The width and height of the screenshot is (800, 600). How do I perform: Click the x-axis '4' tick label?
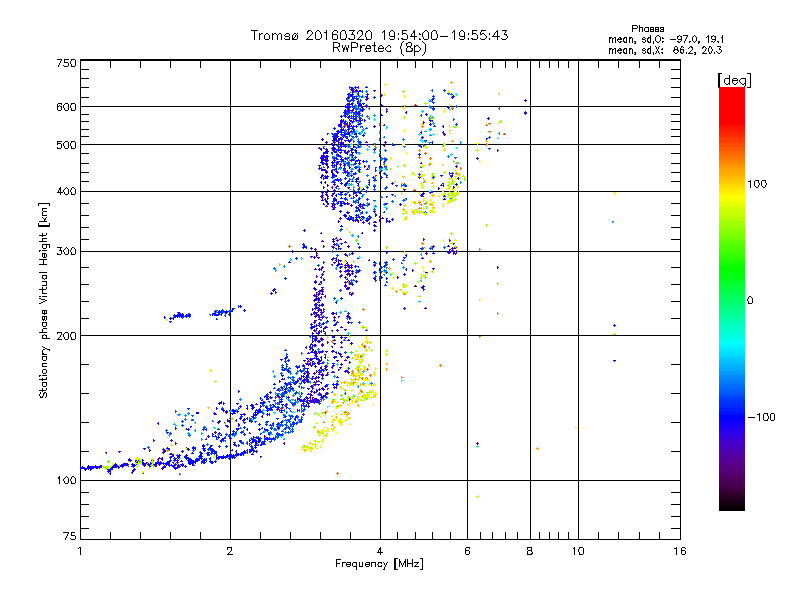tap(380, 551)
